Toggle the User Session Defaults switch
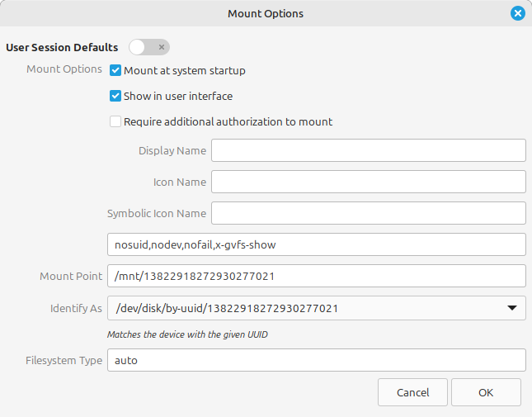 coord(149,47)
